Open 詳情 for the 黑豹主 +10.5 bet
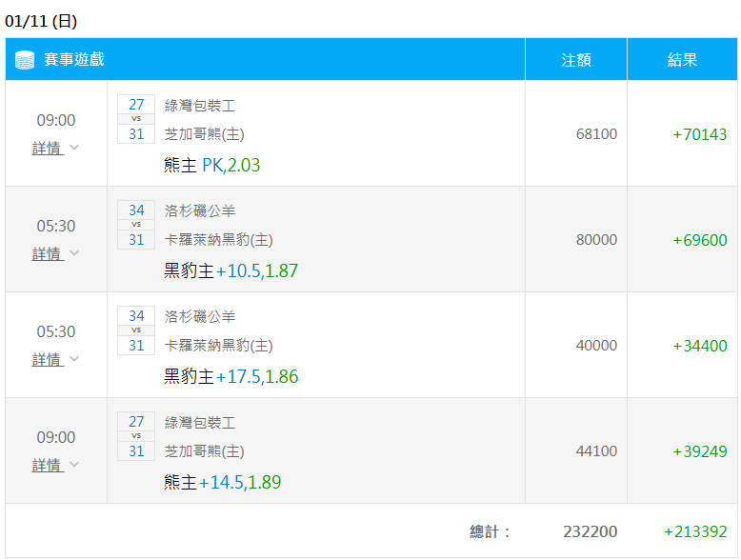Viewport: 741px width, 560px height. point(47,253)
